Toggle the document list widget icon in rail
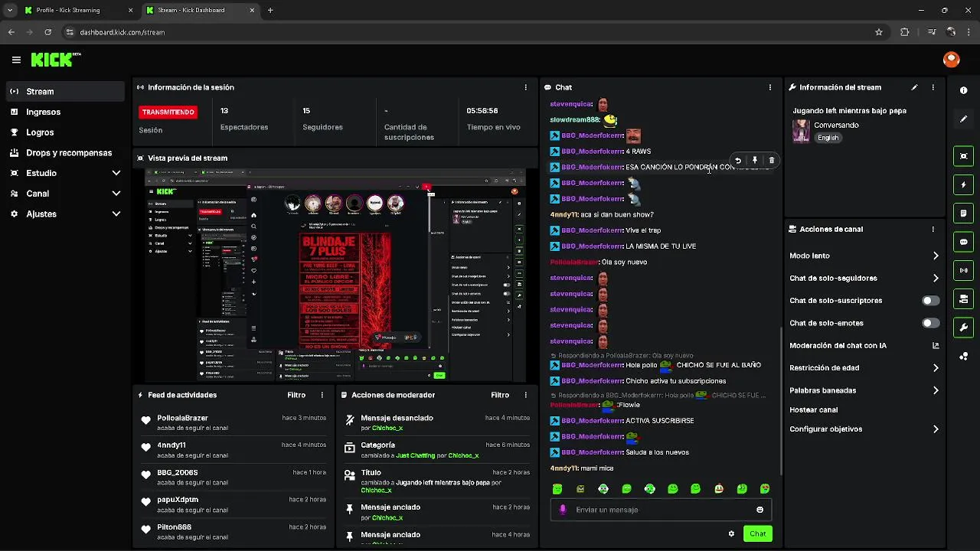The image size is (980, 551). pyautogui.click(x=963, y=213)
